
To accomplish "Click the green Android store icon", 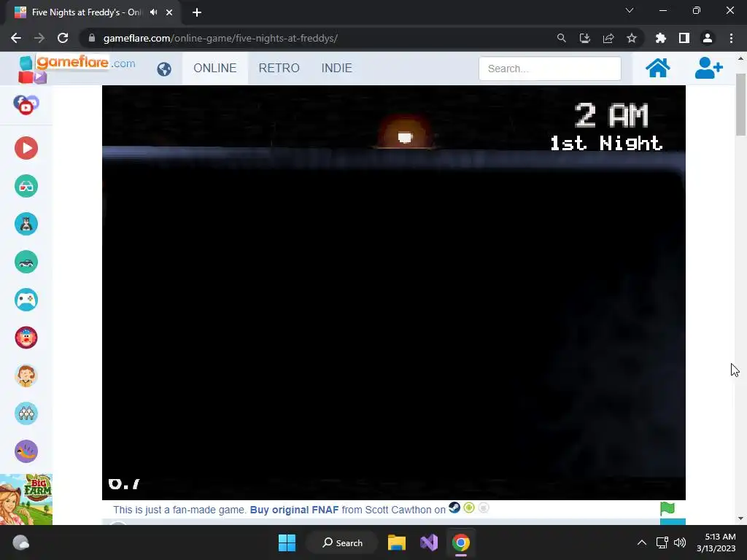I will pos(469,507).
